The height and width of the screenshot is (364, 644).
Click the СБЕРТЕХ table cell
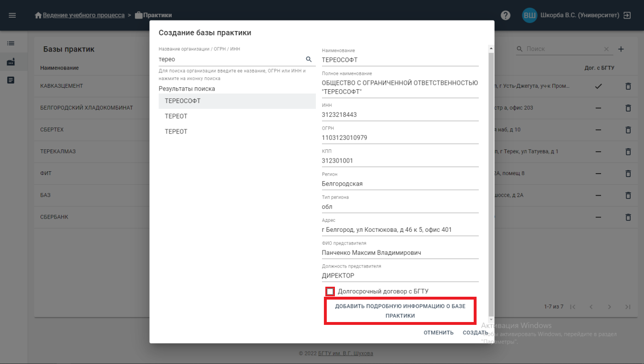click(52, 130)
